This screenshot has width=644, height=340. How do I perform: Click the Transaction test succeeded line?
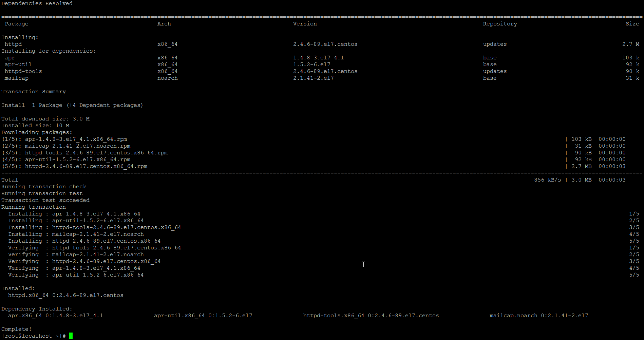pyautogui.click(x=45, y=200)
